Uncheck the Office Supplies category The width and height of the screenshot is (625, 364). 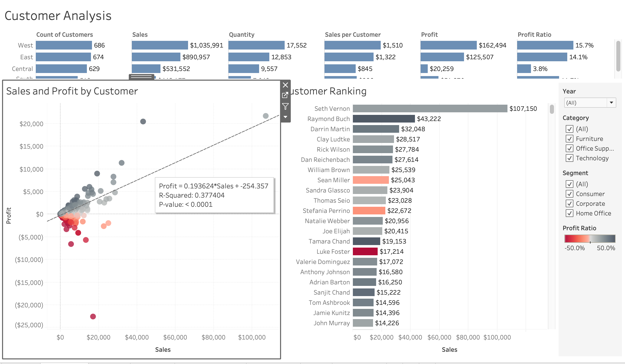click(570, 148)
